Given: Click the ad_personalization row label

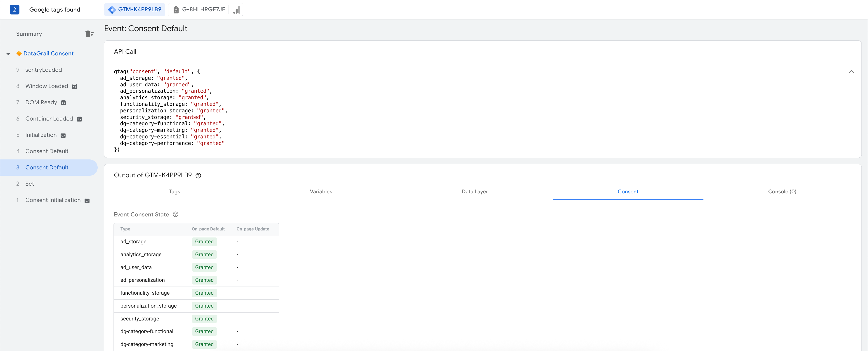Looking at the screenshot, I should pyautogui.click(x=143, y=280).
